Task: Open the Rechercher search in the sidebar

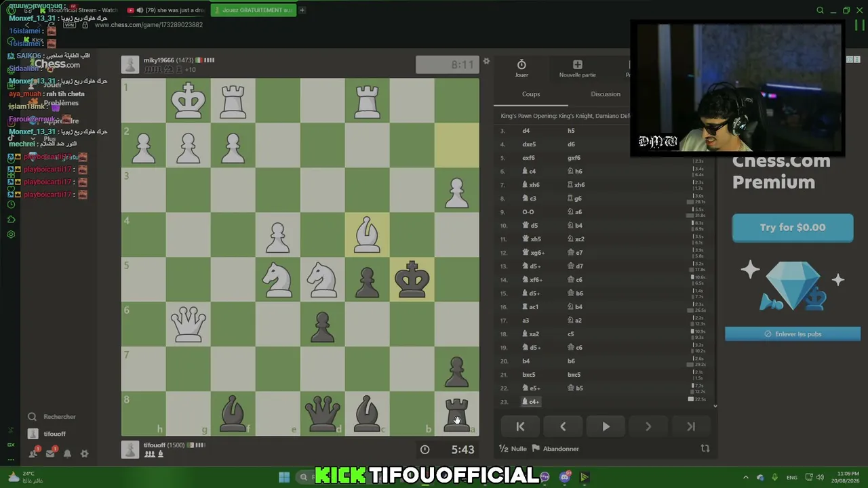Action: tap(53, 417)
